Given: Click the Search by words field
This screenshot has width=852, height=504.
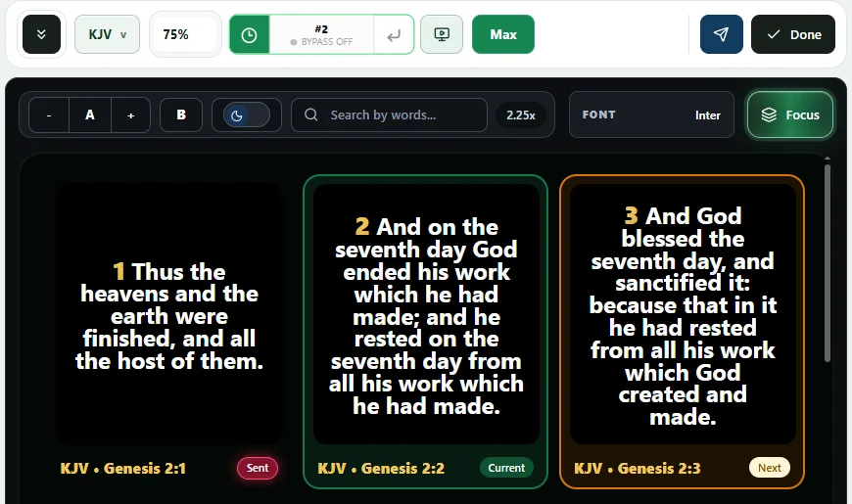Looking at the screenshot, I should tap(389, 115).
